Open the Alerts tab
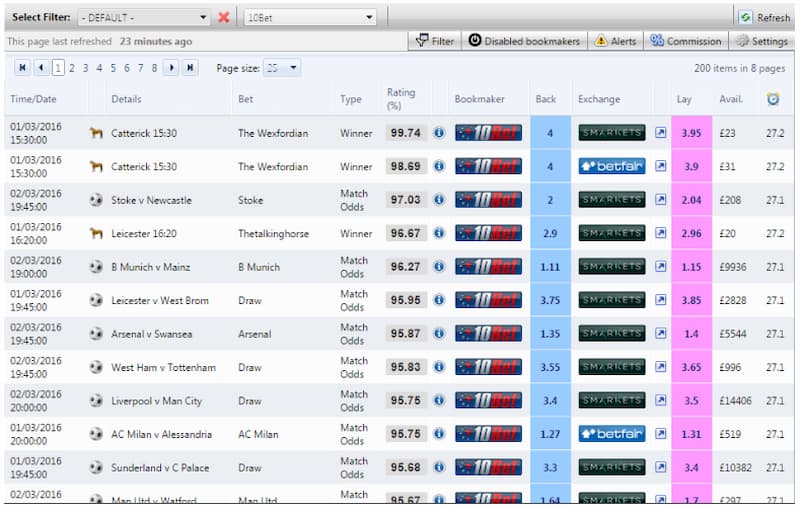The width and height of the screenshot is (800, 509). [615, 41]
